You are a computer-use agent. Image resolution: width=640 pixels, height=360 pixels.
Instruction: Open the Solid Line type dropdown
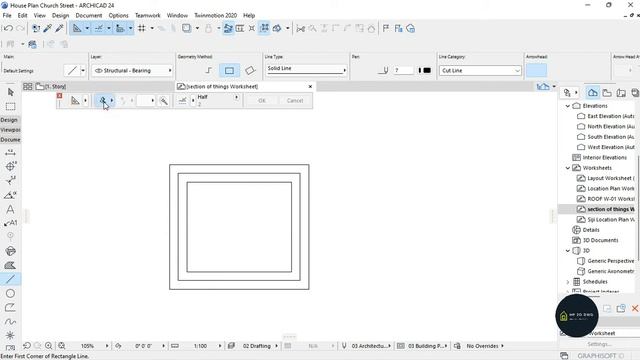(x=306, y=69)
